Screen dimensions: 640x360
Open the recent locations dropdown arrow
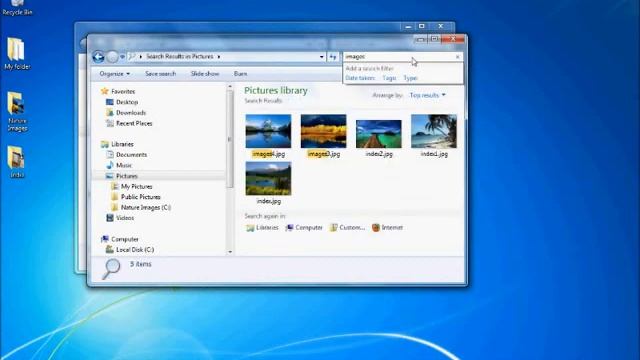coord(122,57)
